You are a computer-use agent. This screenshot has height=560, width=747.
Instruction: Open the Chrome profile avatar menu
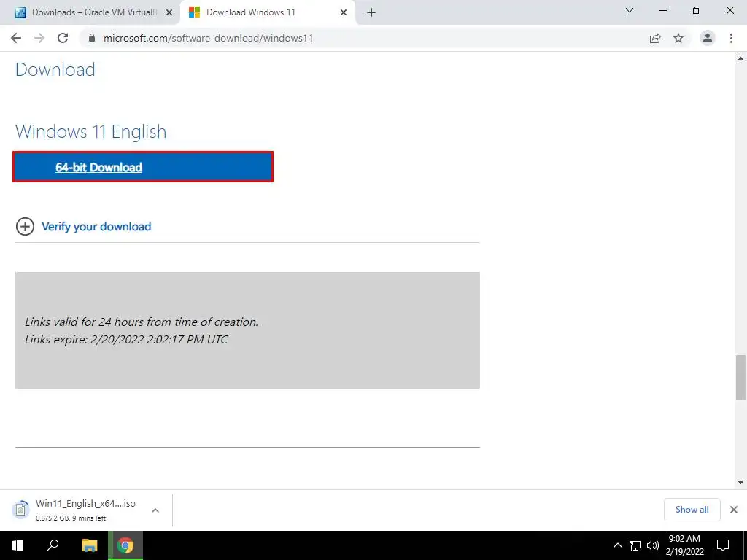708,38
